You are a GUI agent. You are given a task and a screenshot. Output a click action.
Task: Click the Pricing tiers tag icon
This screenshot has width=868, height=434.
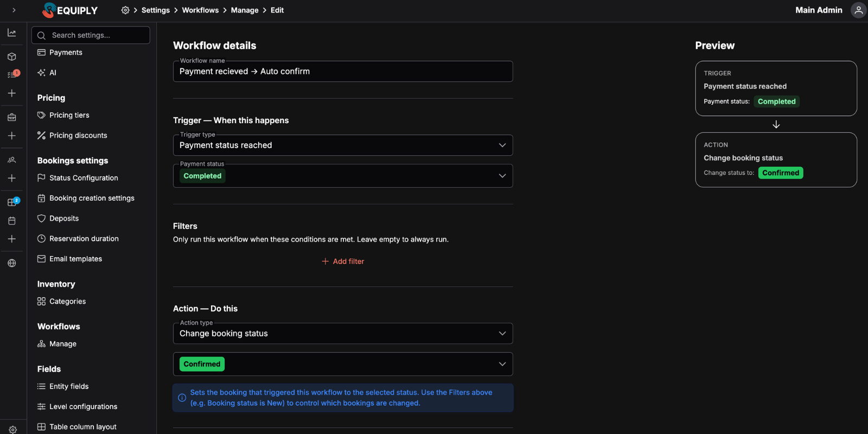(x=41, y=115)
